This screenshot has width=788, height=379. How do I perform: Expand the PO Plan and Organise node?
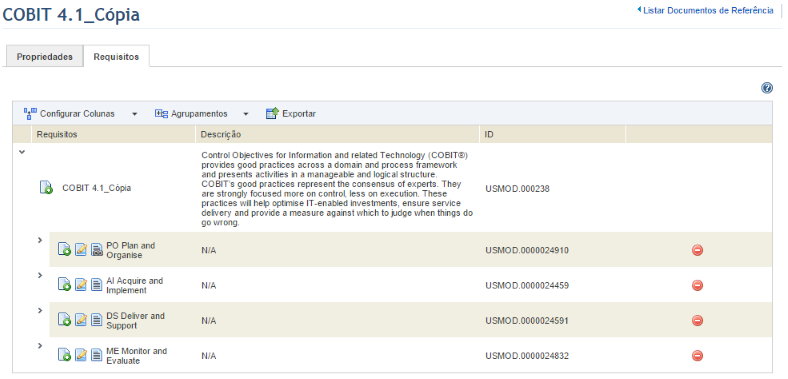tap(40, 240)
